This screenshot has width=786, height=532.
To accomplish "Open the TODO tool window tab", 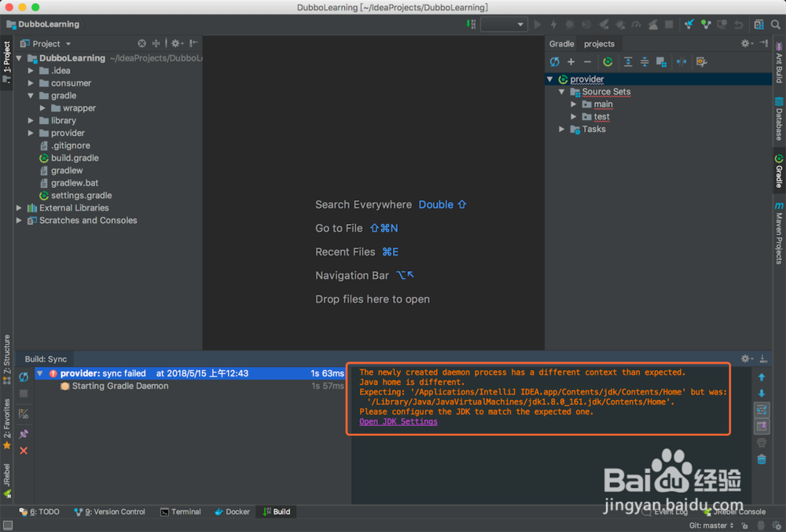I will coord(39,512).
